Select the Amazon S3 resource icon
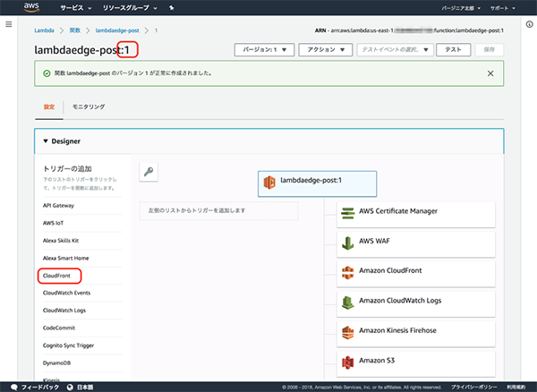Screen dimensions: 537x392 (x=347, y=362)
